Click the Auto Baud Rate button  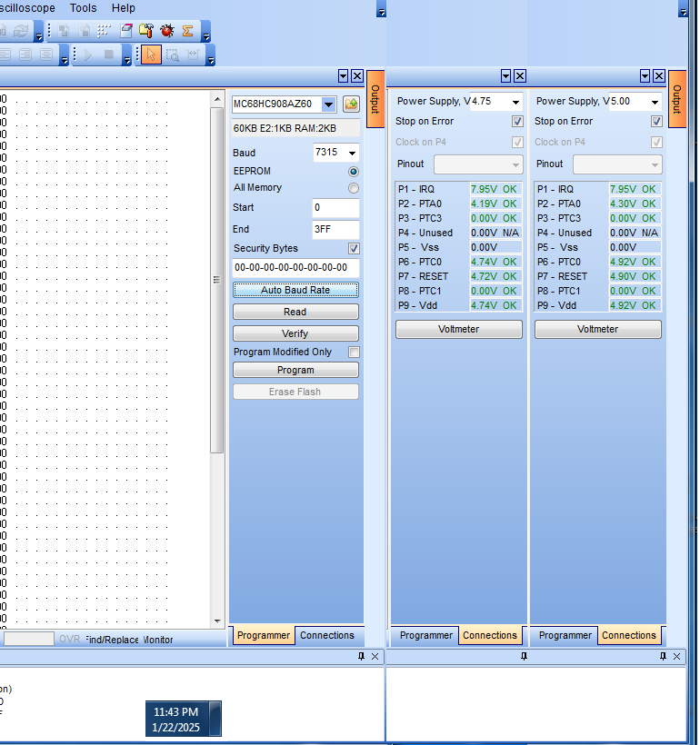(295, 290)
